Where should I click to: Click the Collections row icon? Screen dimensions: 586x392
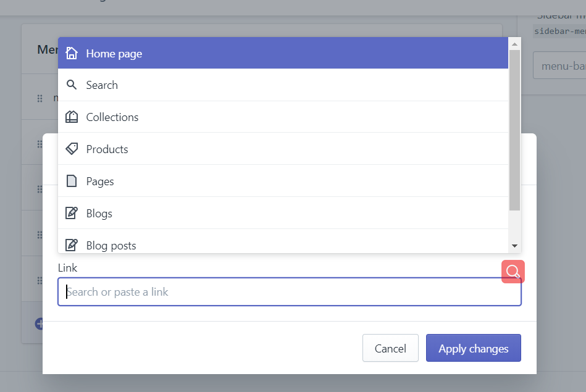pos(72,117)
